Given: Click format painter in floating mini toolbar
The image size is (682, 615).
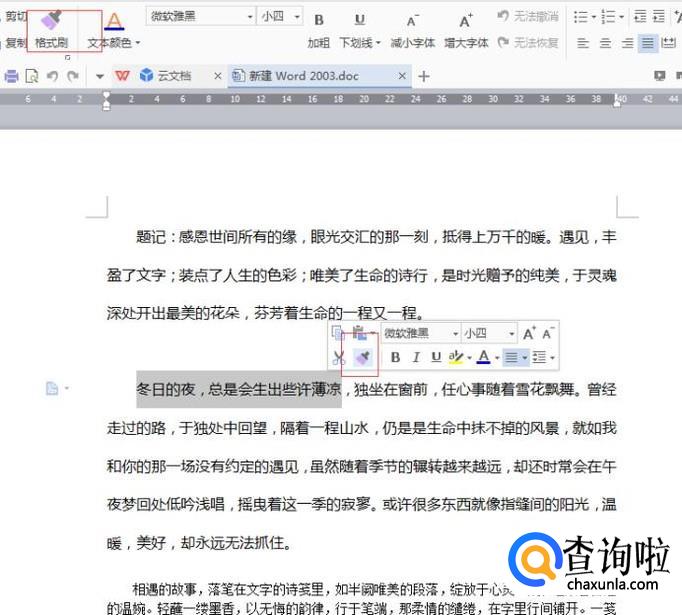Looking at the screenshot, I should (363, 358).
